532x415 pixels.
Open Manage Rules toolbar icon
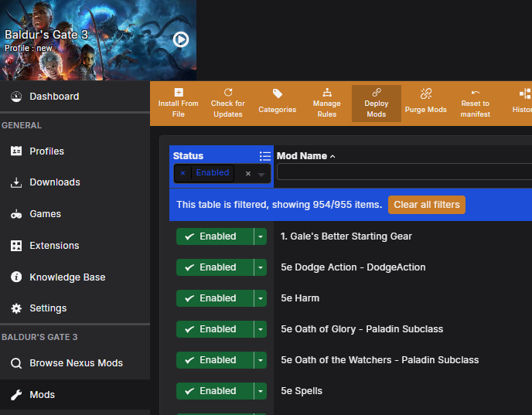(326, 93)
